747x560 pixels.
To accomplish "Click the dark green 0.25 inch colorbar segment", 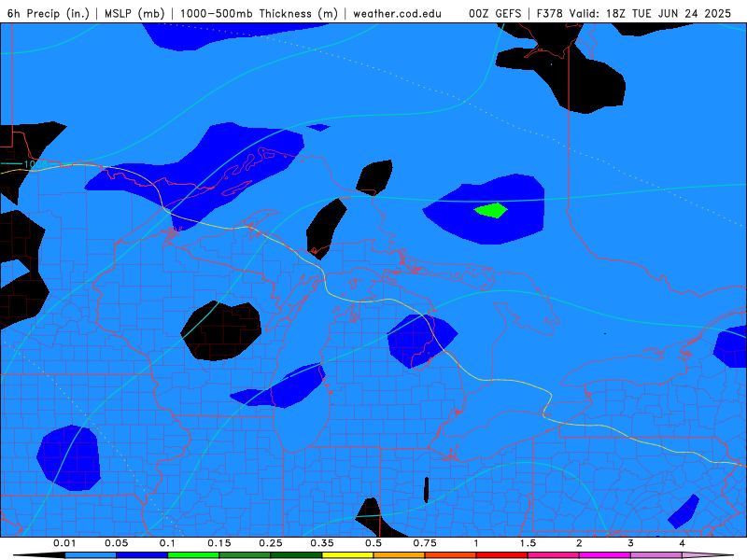I will click(296, 555).
